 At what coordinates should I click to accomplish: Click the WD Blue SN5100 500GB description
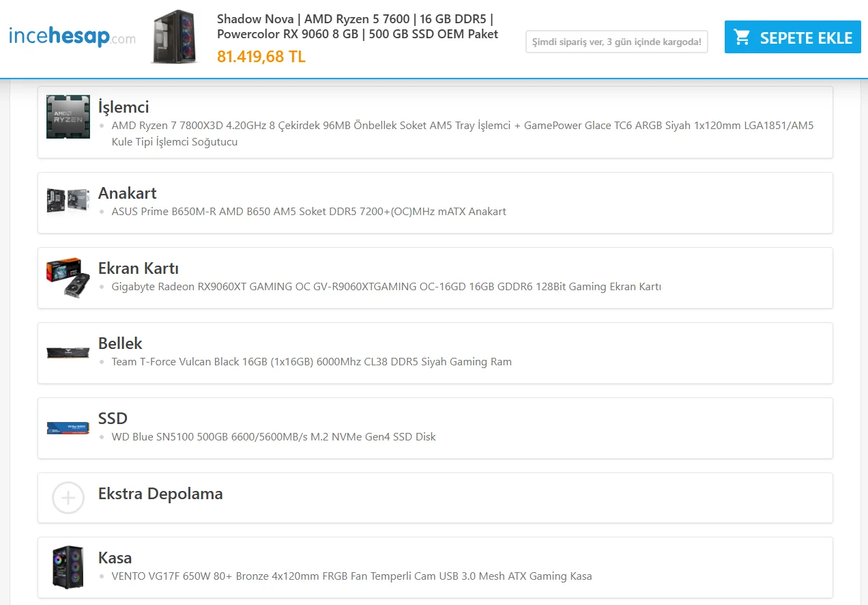tap(274, 437)
